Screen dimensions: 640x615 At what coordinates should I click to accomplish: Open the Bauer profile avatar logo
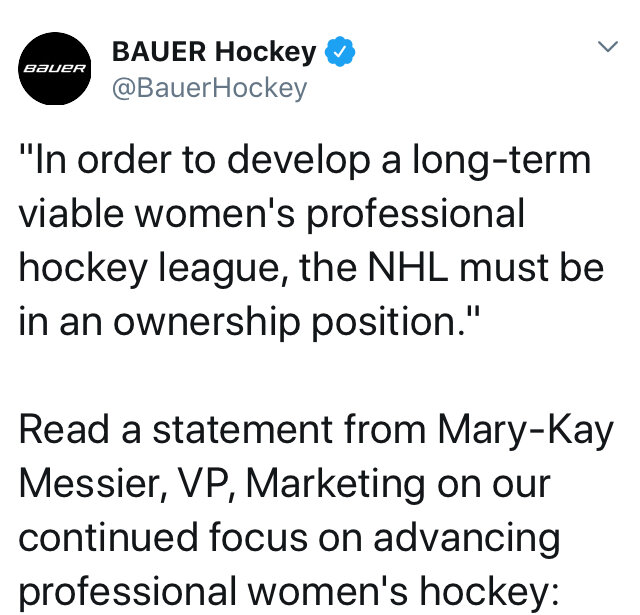point(55,68)
